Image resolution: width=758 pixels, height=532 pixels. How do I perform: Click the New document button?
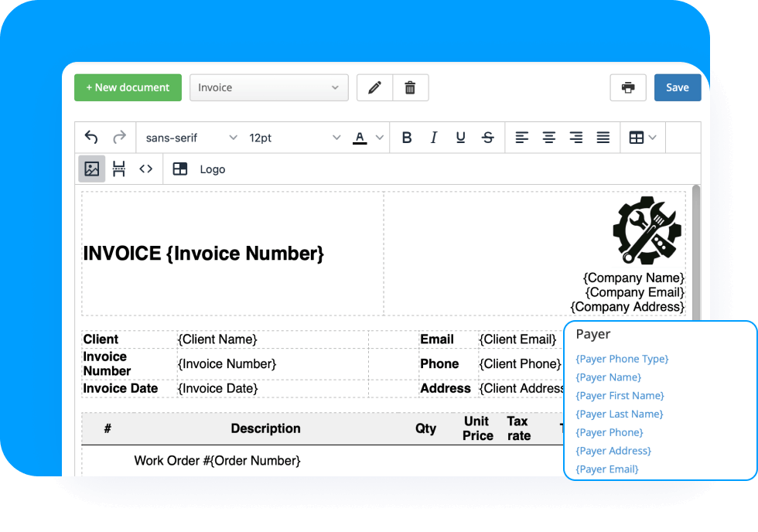coord(128,87)
